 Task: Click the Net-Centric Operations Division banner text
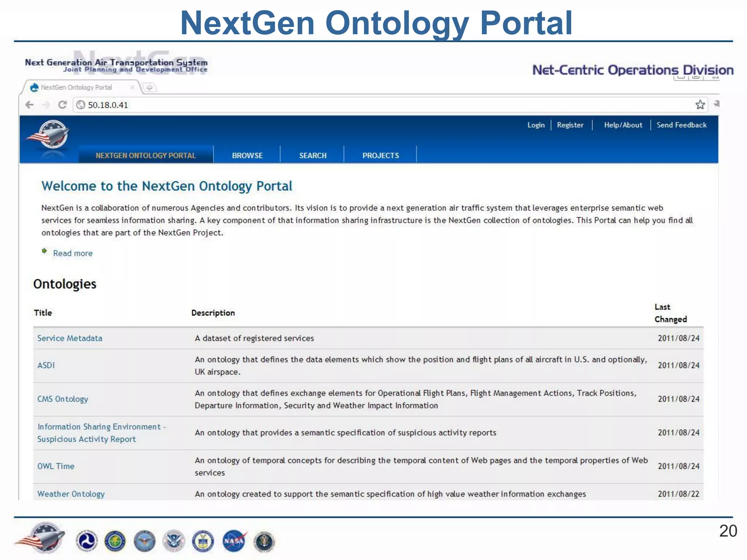point(633,70)
